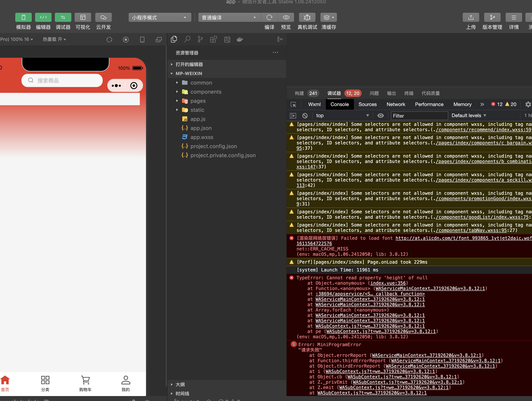
Task: Toggle the console sidebar icon
Action: pos(293,116)
